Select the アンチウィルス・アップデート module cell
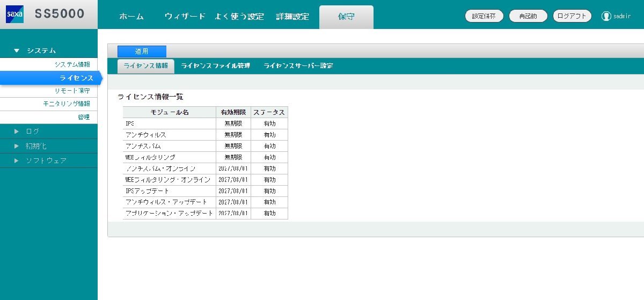644x300 pixels. pos(169,202)
